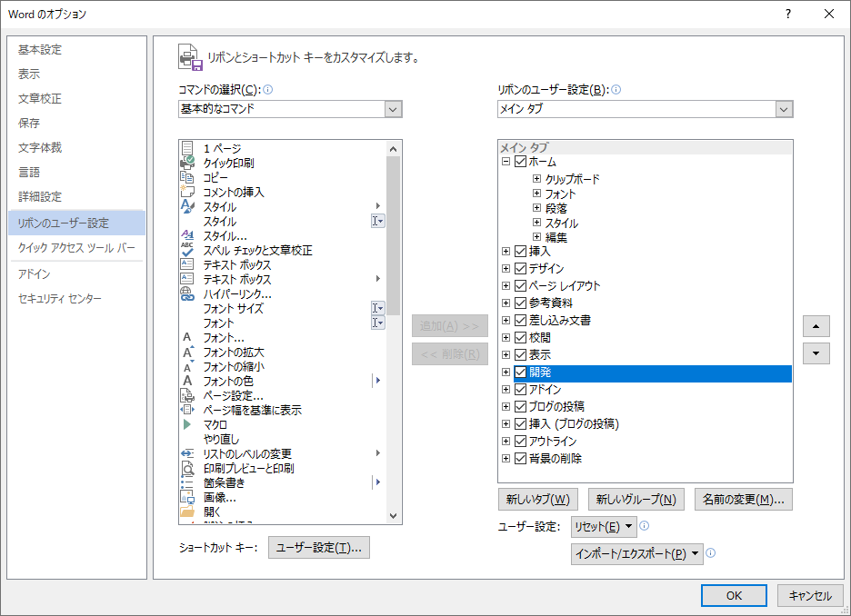This screenshot has height=616, width=851.
Task: Move selected tab down with arrow button
Action: 816,353
